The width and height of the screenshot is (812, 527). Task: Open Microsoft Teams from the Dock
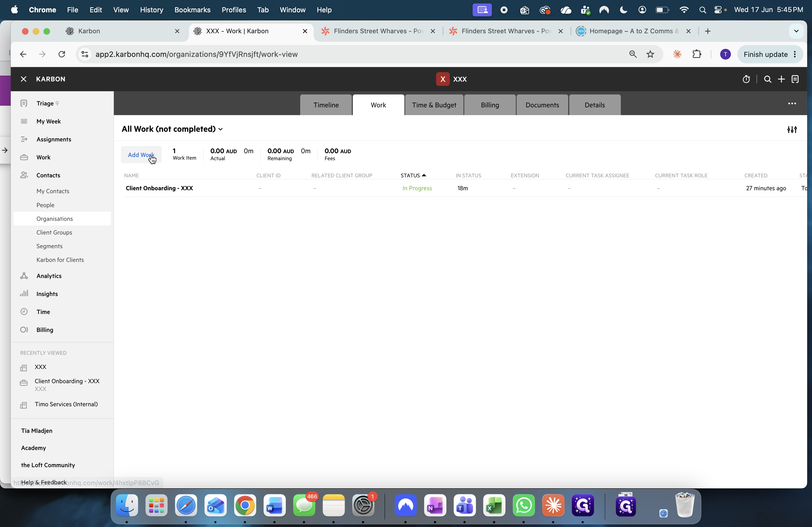click(x=464, y=506)
